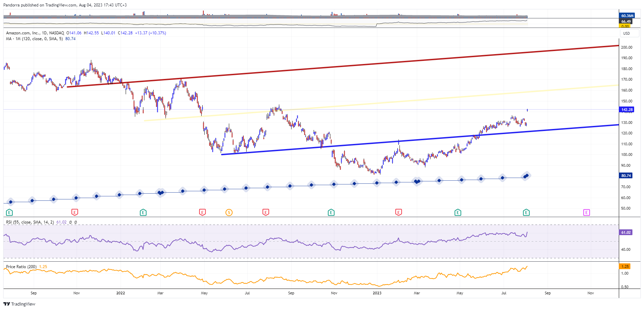Screen dimensions: 644x310
Task: Open the green earnings marker near May 2023
Action: coord(458,213)
